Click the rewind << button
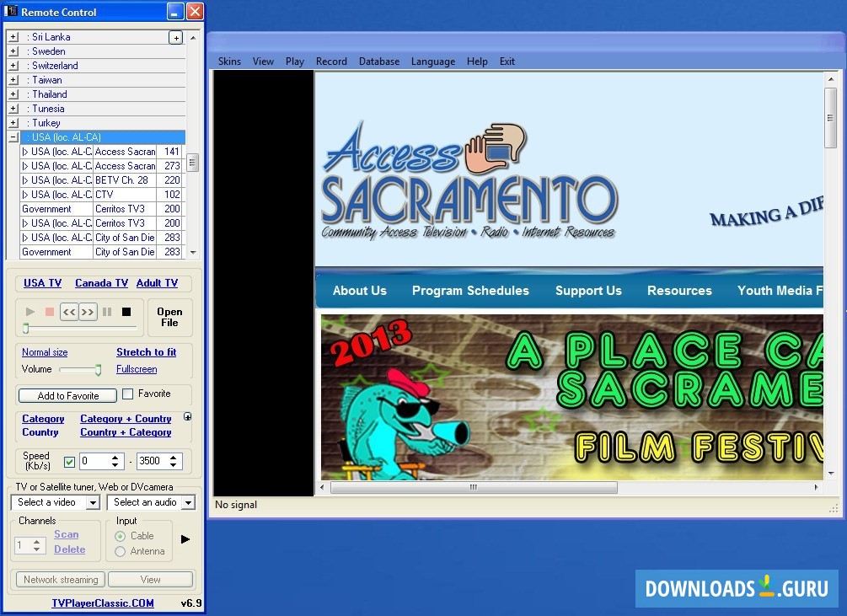This screenshot has height=616, width=847. (69, 312)
